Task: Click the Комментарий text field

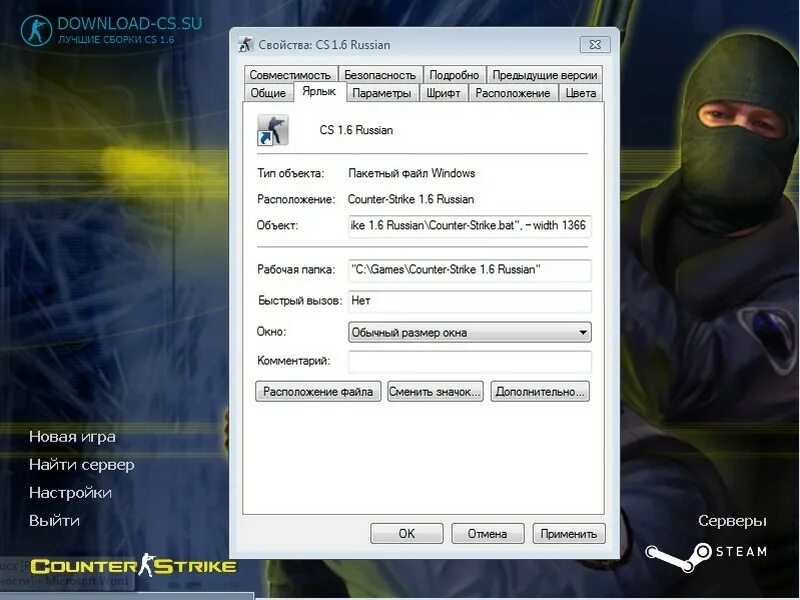Action: click(x=469, y=361)
